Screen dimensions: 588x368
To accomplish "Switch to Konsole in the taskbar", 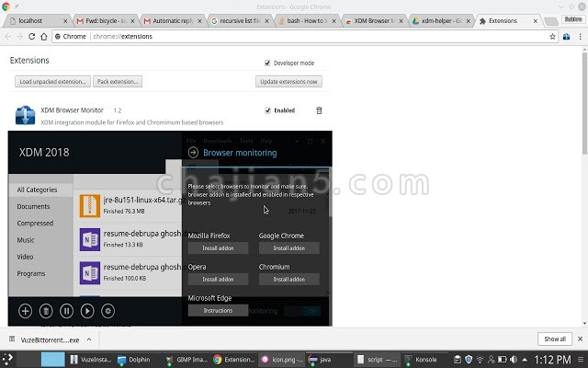I will click(x=421, y=360).
